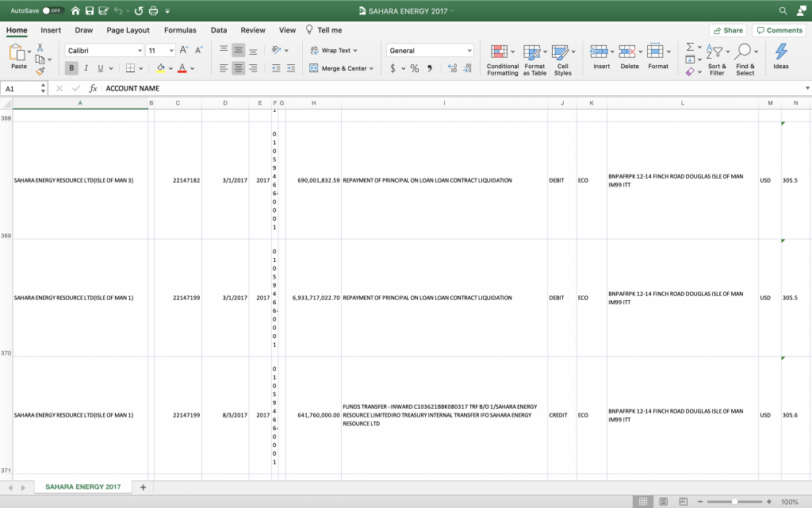Open the Comments button

click(779, 30)
